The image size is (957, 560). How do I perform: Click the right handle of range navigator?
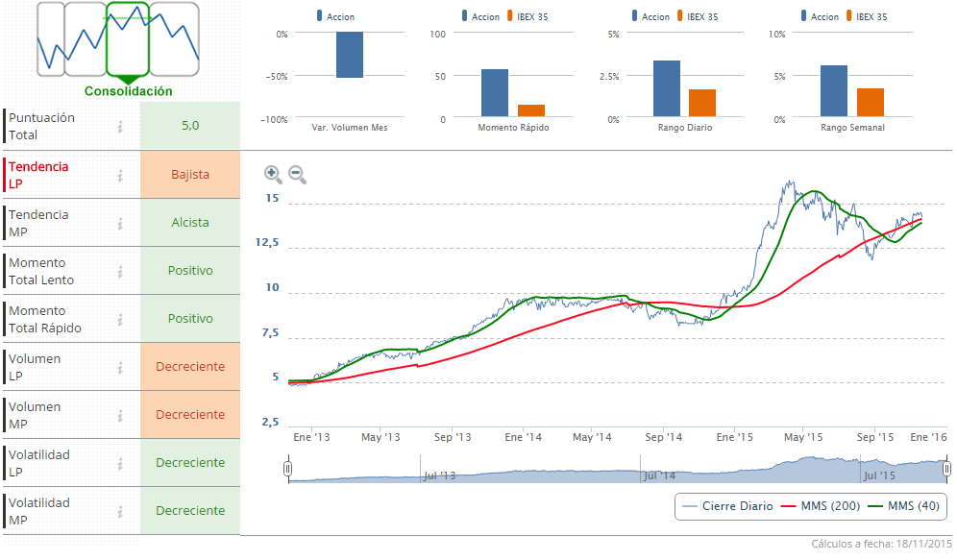point(946,469)
